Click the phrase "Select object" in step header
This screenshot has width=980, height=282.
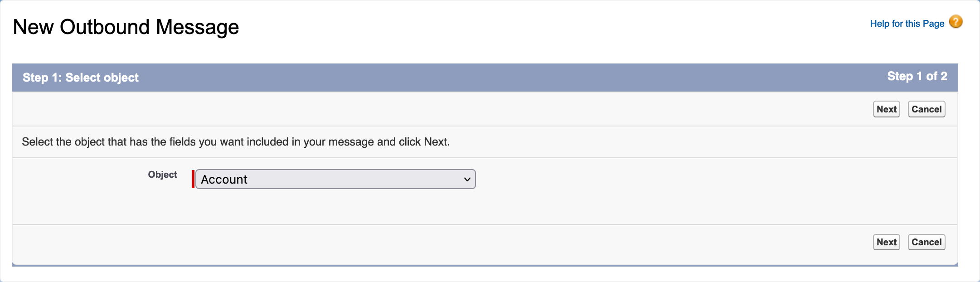click(x=102, y=78)
